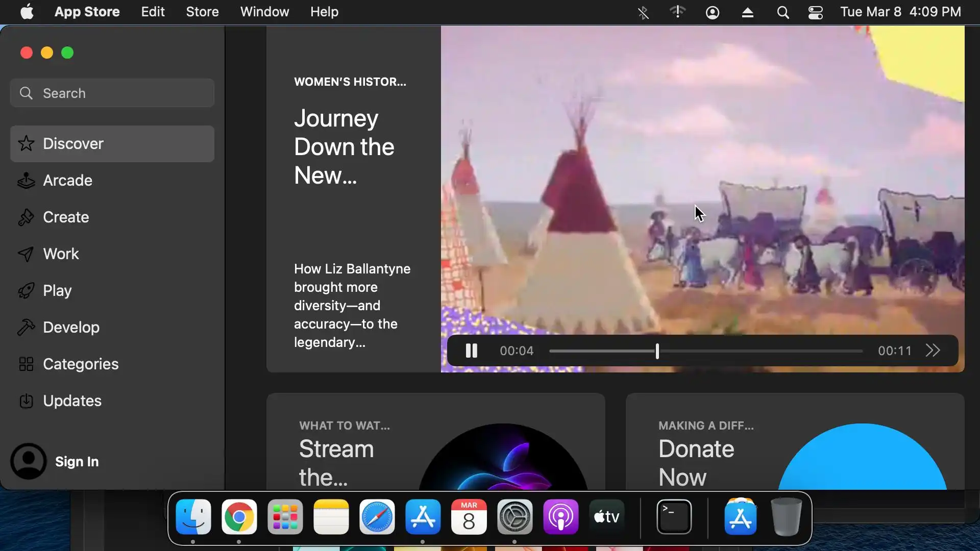Select the Develop hammer sidebar item

(71, 328)
